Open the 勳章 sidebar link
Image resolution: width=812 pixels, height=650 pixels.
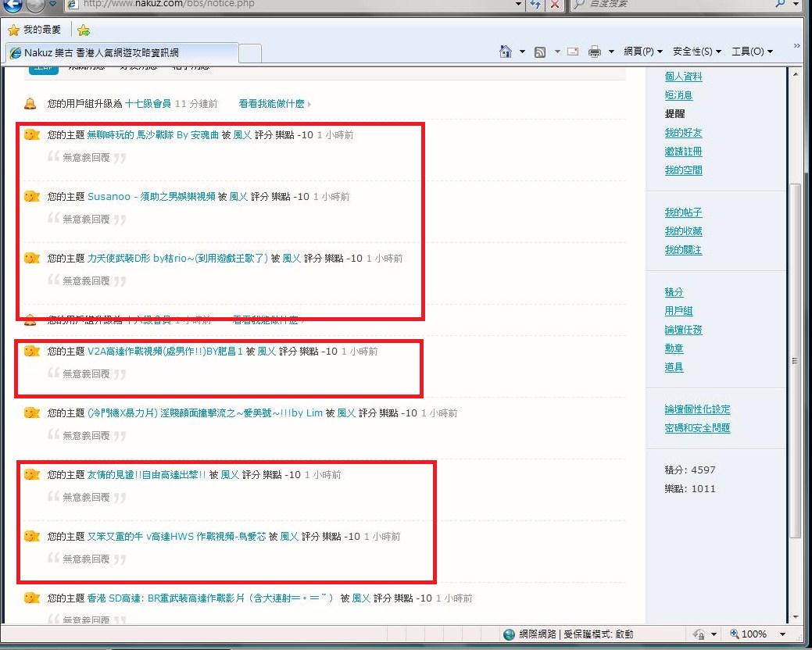(x=674, y=348)
